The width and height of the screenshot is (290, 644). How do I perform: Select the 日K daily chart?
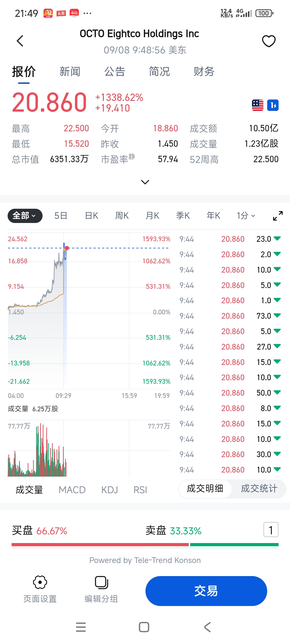click(x=92, y=216)
